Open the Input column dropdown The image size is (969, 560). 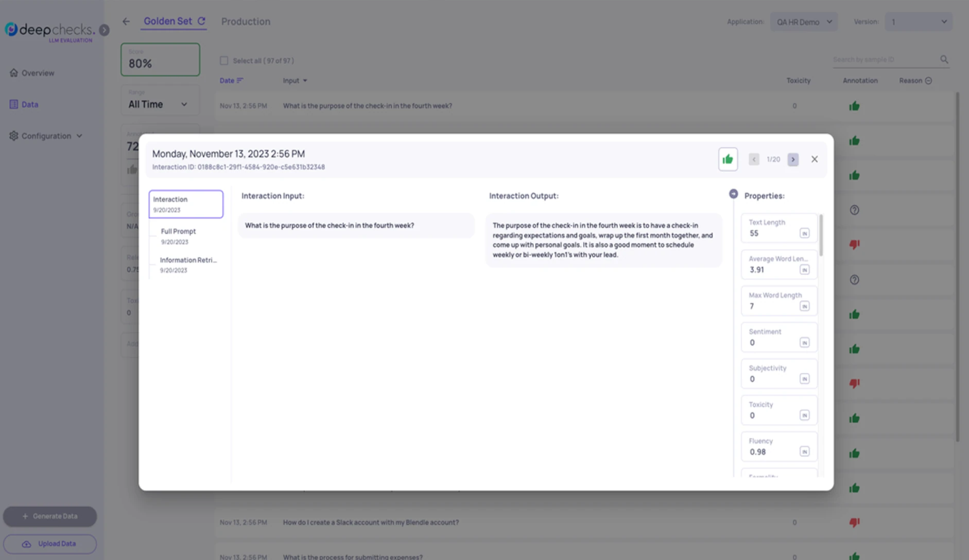(295, 81)
